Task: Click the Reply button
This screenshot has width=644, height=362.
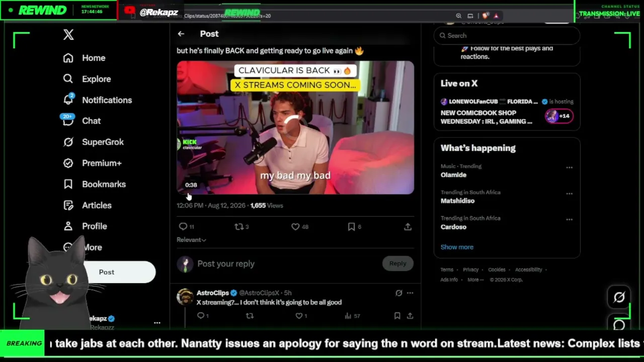Action: coord(397,263)
